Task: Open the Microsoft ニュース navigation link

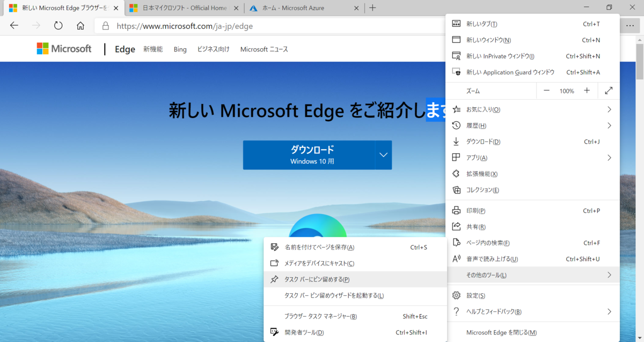Action: [264, 49]
